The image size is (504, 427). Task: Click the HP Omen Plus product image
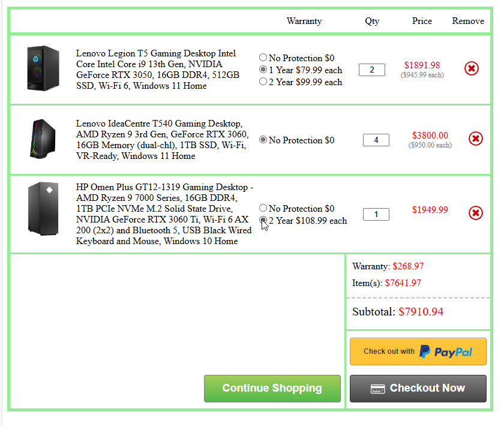[43, 209]
